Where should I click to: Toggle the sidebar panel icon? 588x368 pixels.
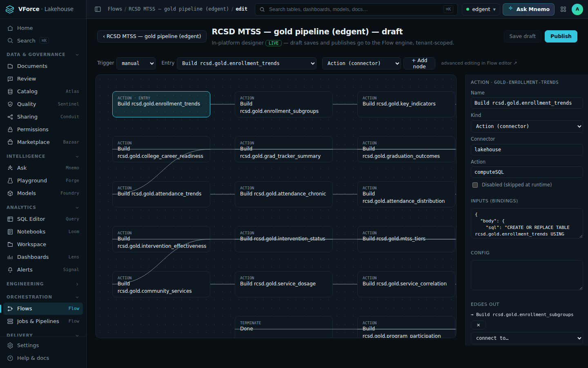coord(98,9)
